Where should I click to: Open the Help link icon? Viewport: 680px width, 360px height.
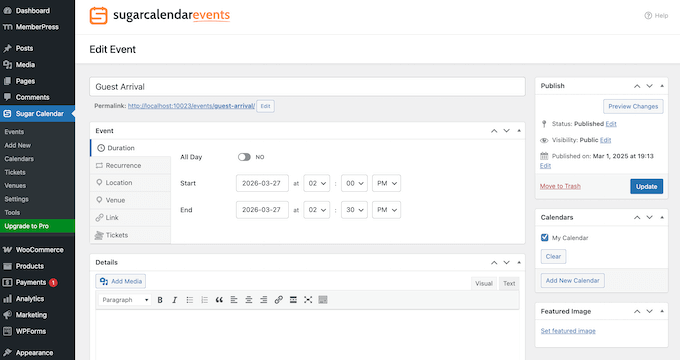648,16
